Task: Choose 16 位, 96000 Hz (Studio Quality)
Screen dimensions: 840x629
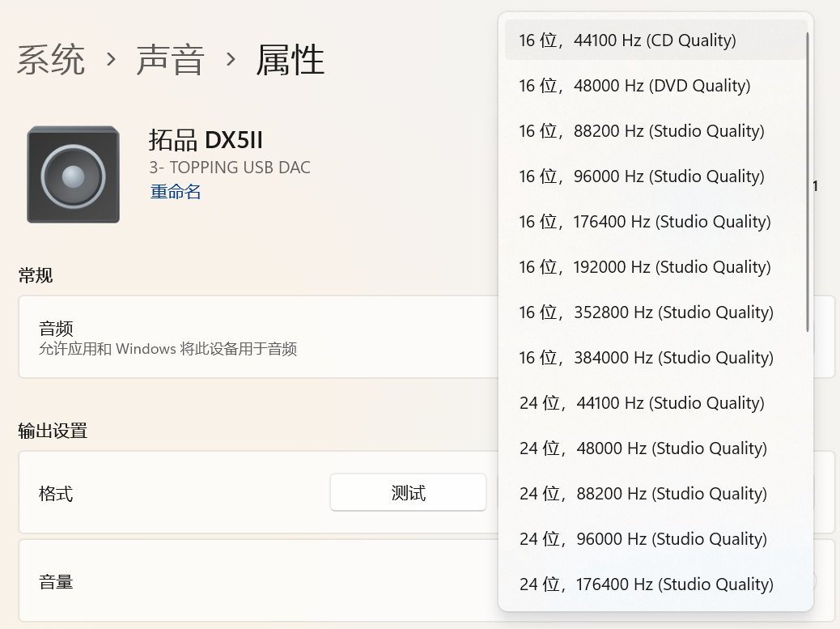Action: click(655, 176)
